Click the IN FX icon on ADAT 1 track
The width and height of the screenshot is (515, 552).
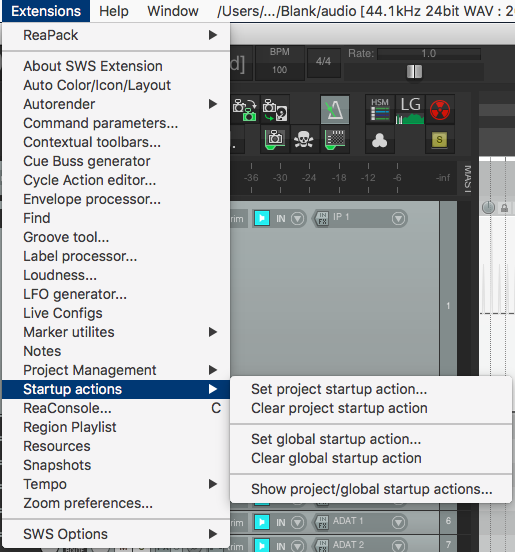coord(322,522)
